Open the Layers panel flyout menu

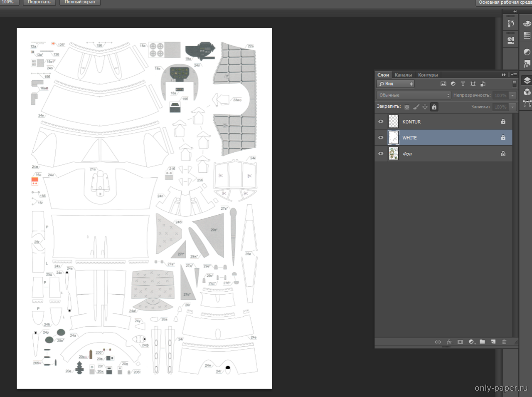pyautogui.click(x=514, y=75)
